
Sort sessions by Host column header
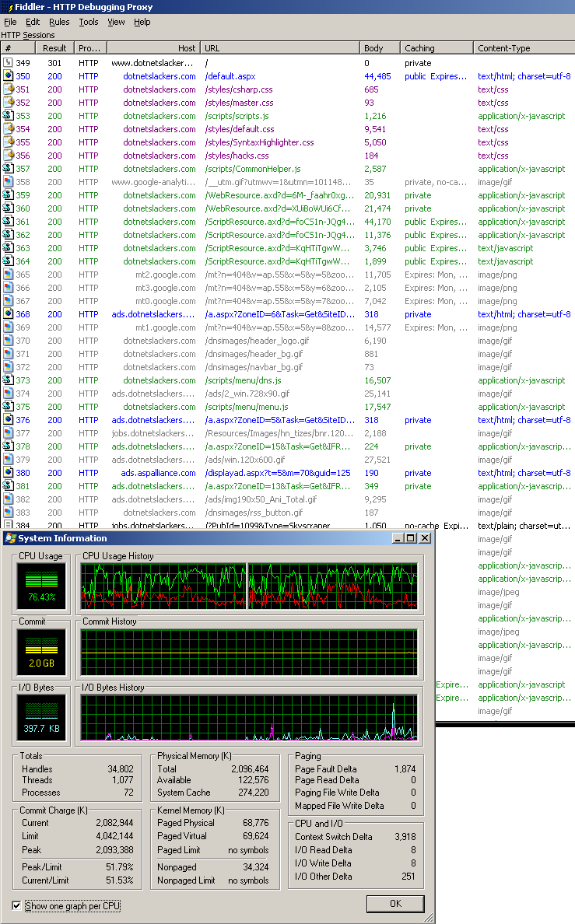tap(153, 47)
